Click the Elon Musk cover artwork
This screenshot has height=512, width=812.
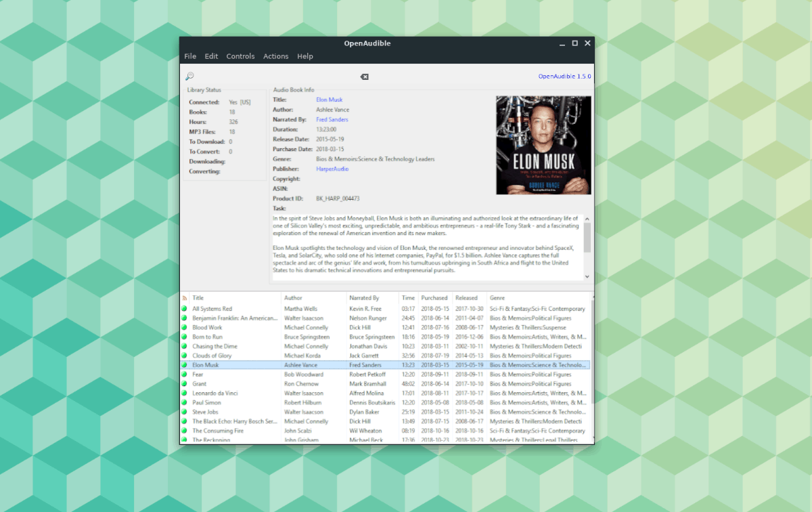click(543, 145)
